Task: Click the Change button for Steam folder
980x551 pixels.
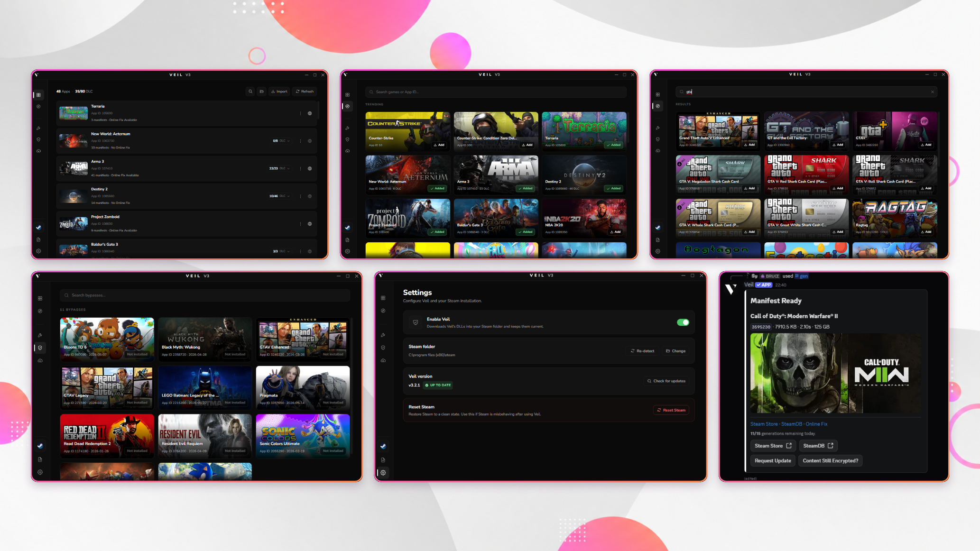Action: pyautogui.click(x=675, y=351)
